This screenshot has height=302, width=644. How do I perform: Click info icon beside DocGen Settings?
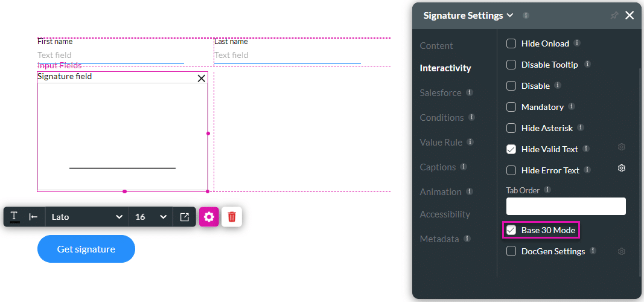pos(593,251)
